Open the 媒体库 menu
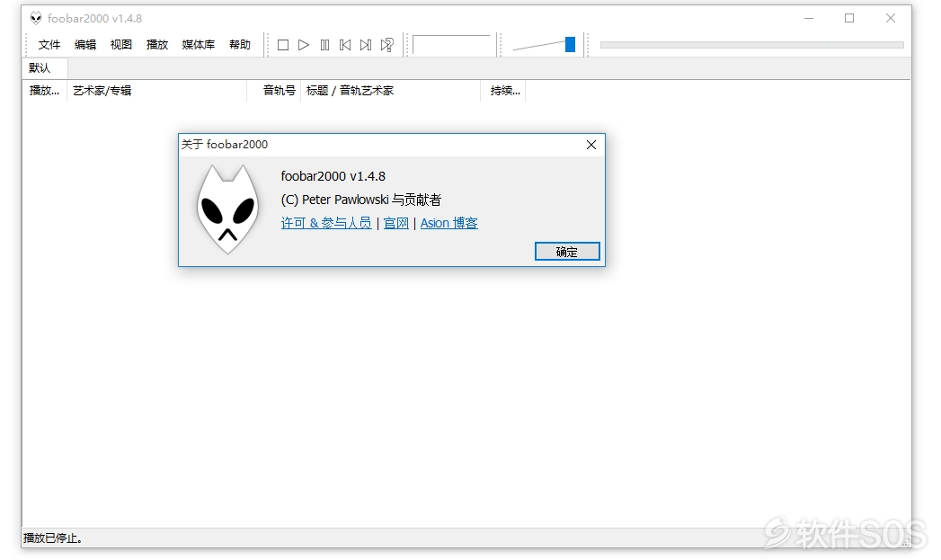 pyautogui.click(x=198, y=44)
